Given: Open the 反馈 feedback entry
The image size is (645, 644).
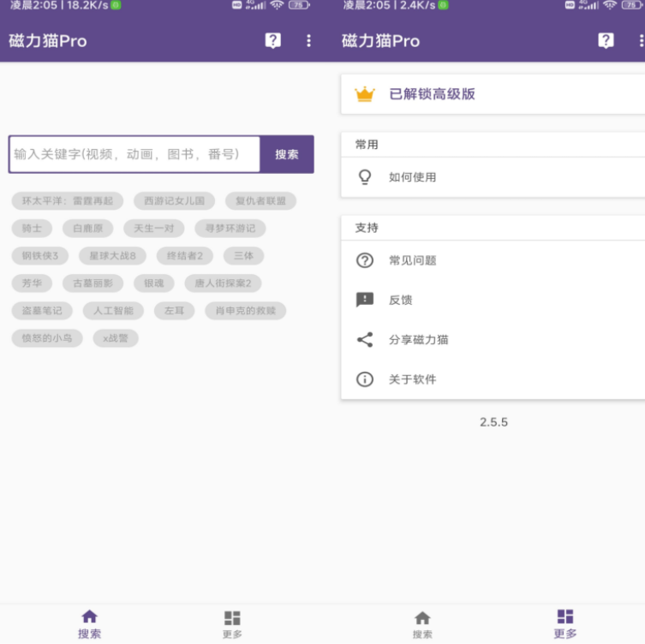Looking at the screenshot, I should (493, 300).
